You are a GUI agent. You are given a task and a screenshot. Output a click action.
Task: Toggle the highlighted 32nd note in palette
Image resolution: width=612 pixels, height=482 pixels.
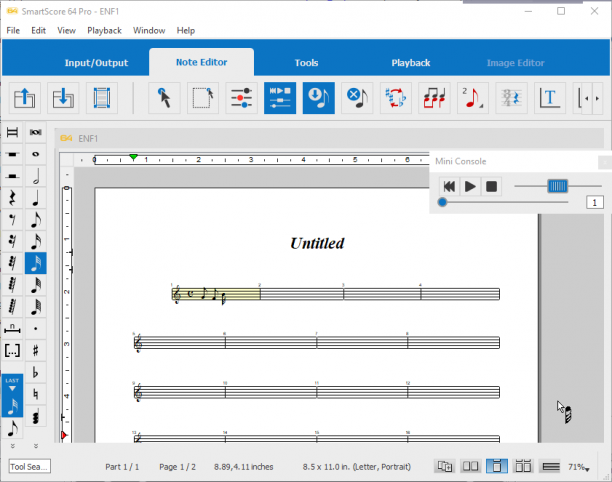[36, 263]
